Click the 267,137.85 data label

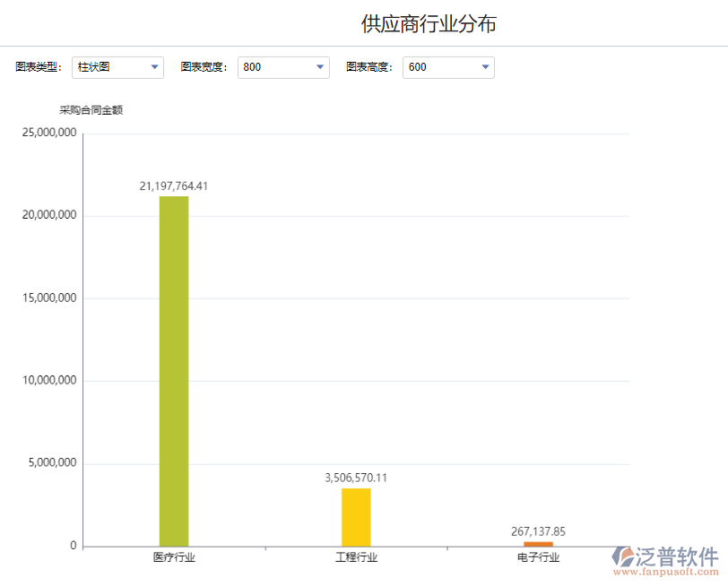click(538, 530)
